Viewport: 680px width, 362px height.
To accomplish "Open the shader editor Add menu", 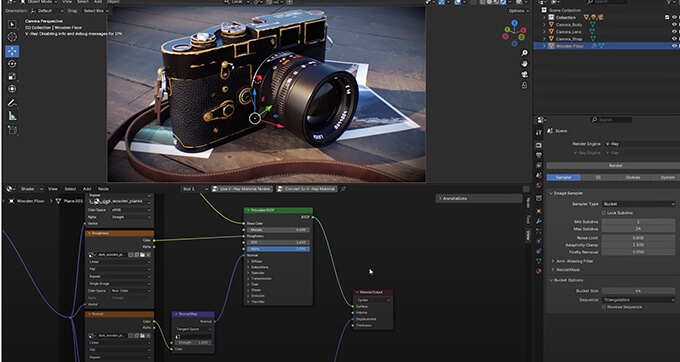I will tap(87, 189).
